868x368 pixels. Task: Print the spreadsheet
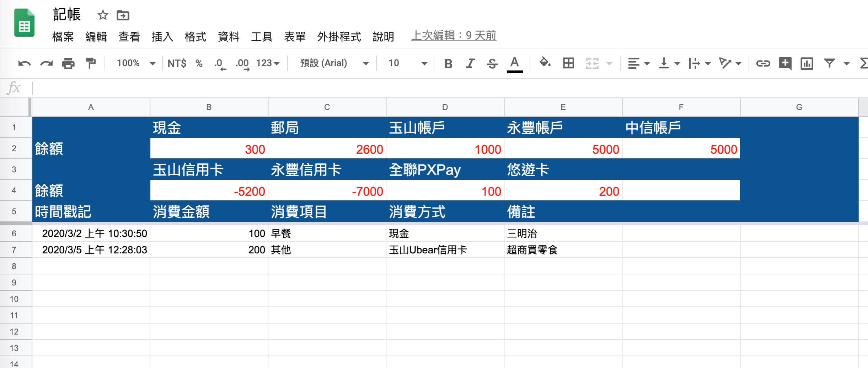(68, 63)
